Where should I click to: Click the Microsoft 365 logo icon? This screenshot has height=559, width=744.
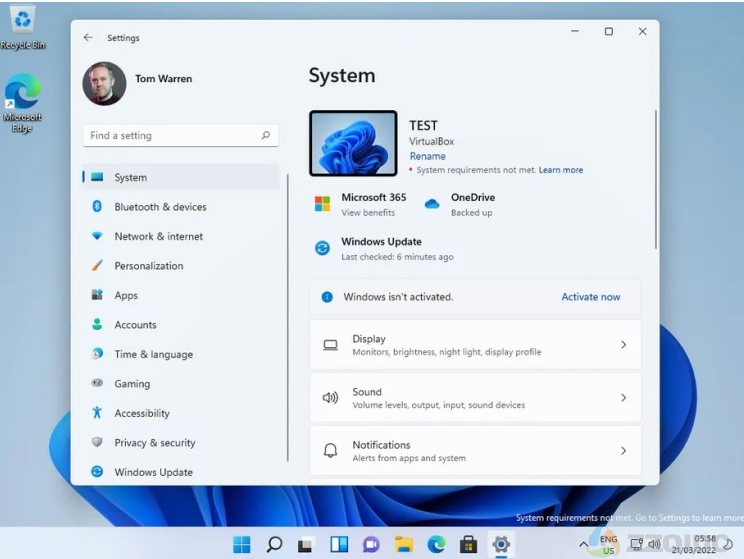(x=323, y=204)
